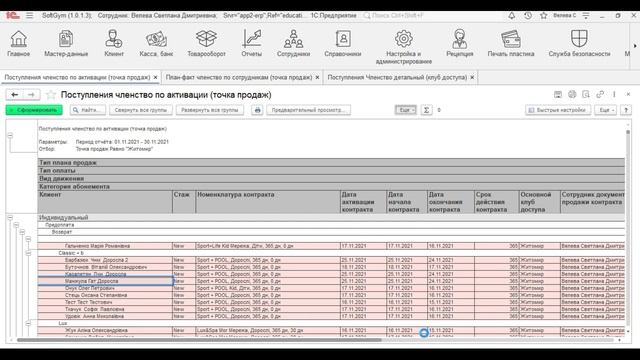Click the Сформировать button
The image size is (640, 360).
tap(34, 110)
